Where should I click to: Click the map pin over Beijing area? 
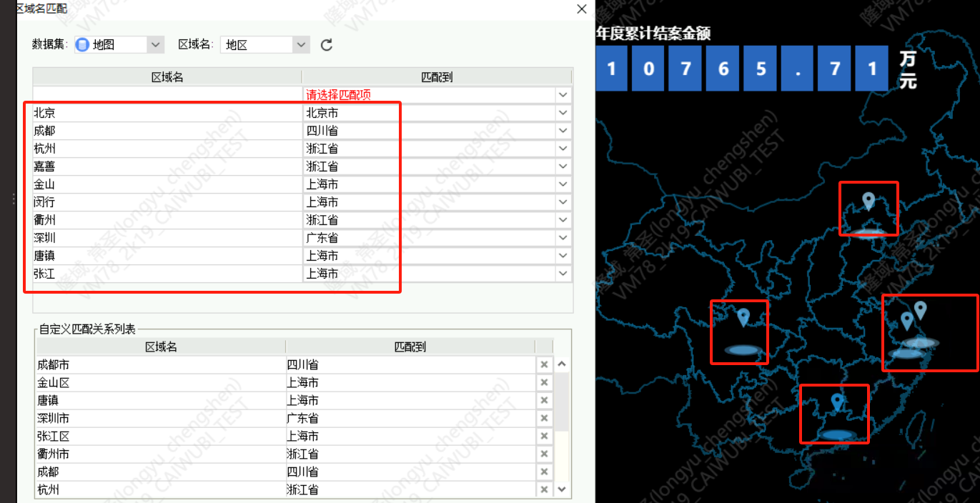click(x=868, y=201)
